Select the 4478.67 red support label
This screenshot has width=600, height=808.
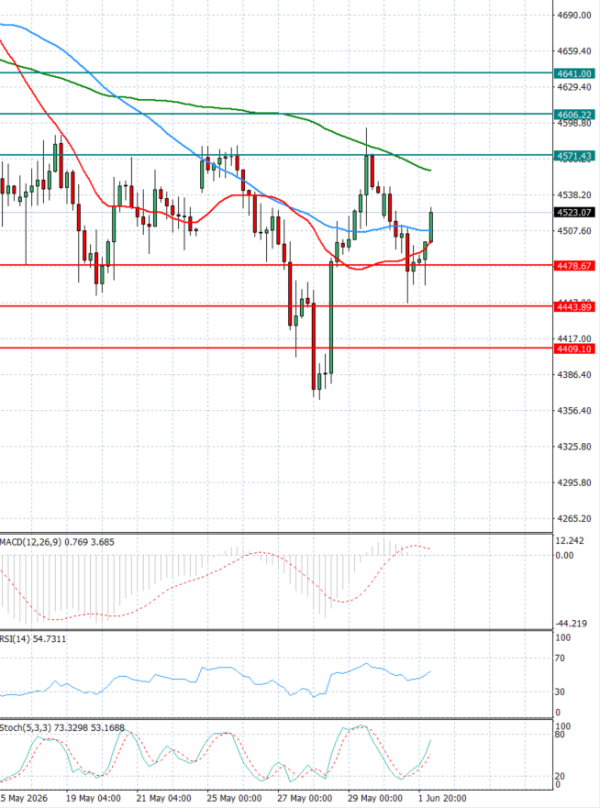click(574, 266)
